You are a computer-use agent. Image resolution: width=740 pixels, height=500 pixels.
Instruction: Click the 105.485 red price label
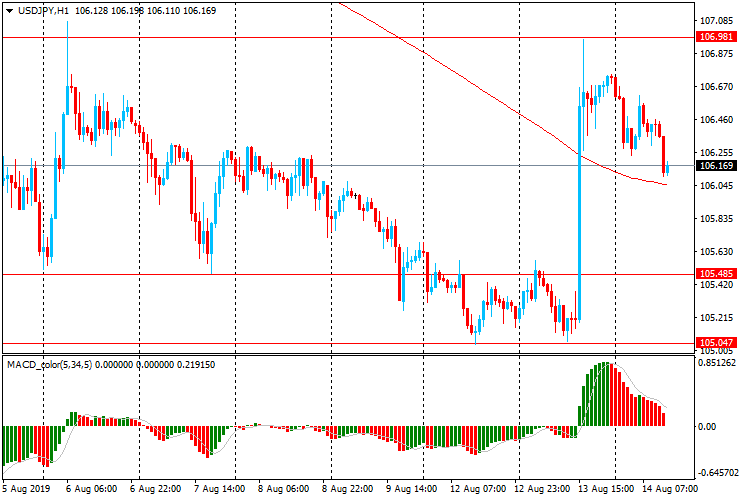coord(716,274)
